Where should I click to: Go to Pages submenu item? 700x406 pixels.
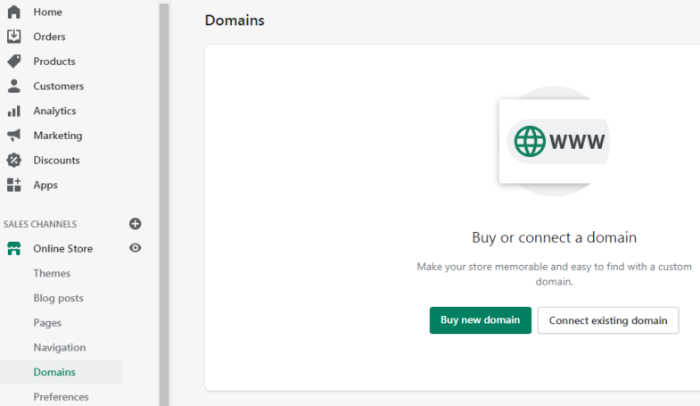pyautogui.click(x=47, y=322)
